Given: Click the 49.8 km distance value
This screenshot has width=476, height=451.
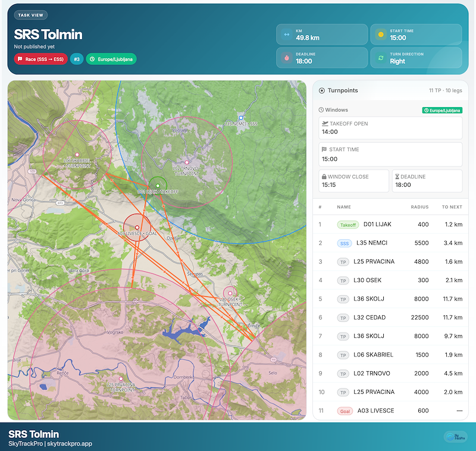Looking at the screenshot, I should (308, 38).
